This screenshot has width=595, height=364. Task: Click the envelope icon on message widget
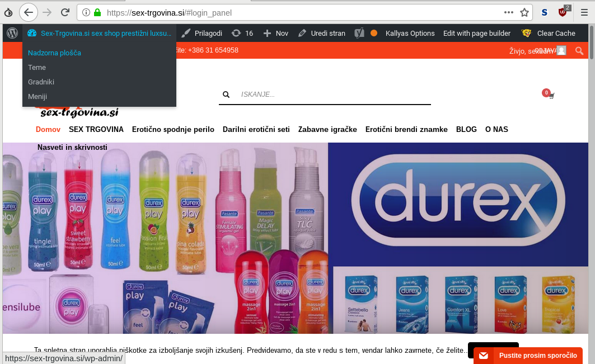484,355
